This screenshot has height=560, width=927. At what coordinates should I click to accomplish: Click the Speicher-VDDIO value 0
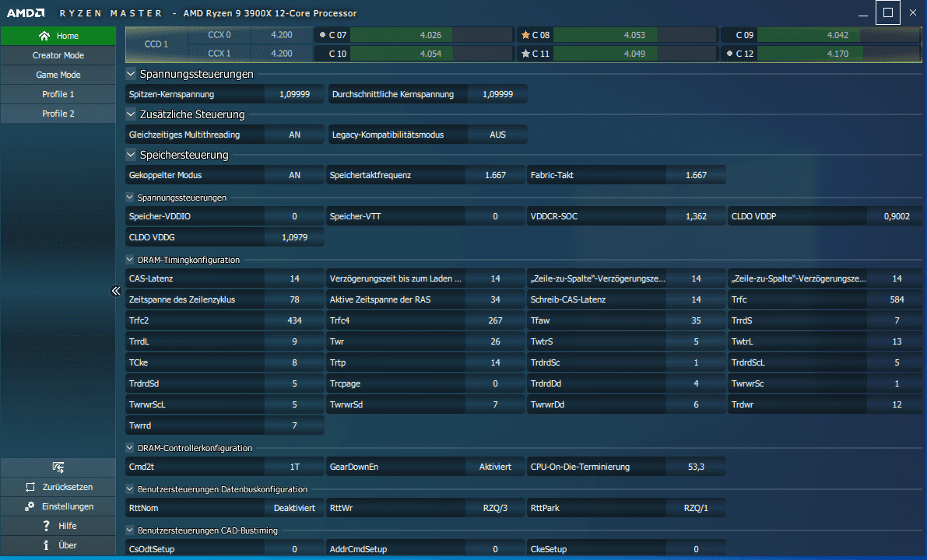pos(294,216)
